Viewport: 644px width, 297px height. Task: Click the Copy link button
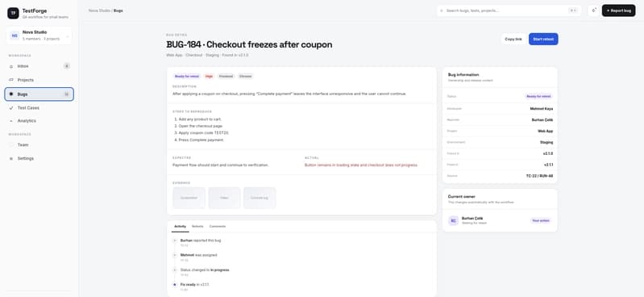513,39
